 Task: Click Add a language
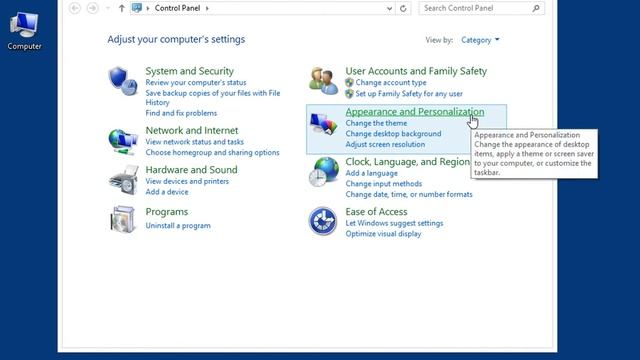tap(371, 173)
